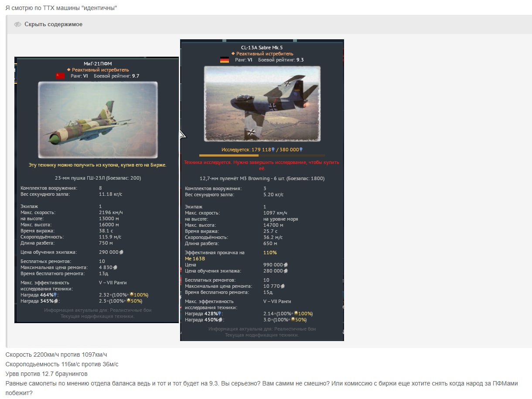Click the USSR flag icon on МиГ-21ПФМ card
Viewport: 532px width, 399px height.
[x=60, y=76]
